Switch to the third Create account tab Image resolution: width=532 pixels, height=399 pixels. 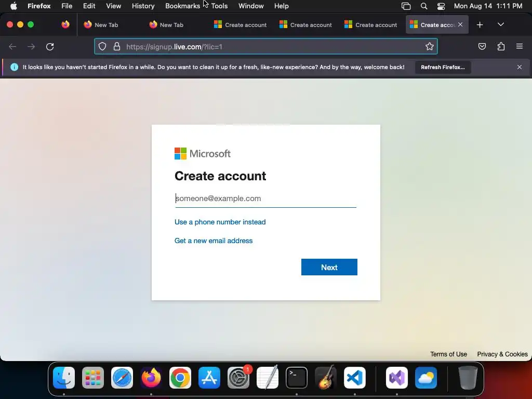(370, 25)
